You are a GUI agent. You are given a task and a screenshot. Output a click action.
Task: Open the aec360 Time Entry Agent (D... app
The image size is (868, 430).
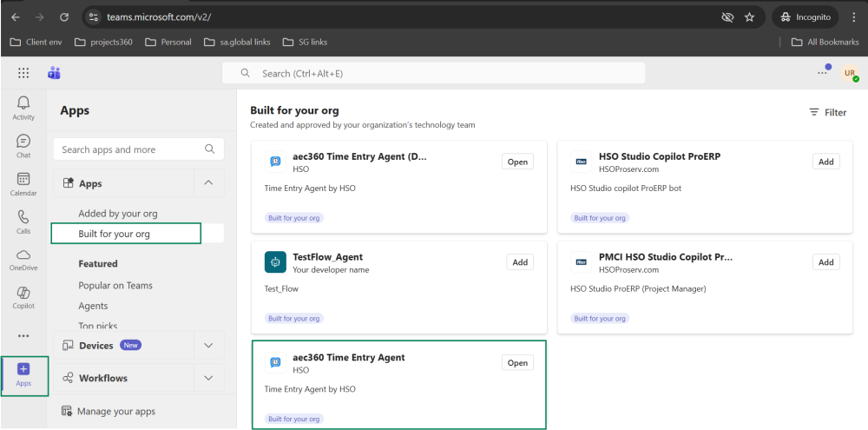pos(517,162)
